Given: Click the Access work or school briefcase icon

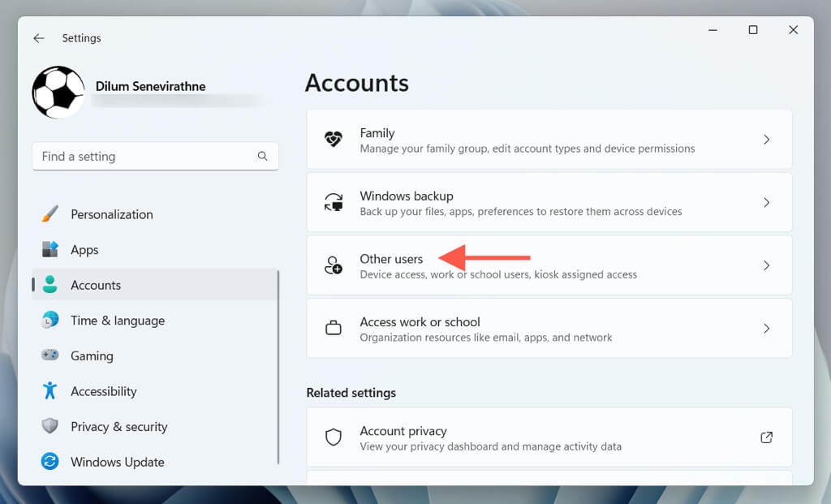Looking at the screenshot, I should [334, 328].
